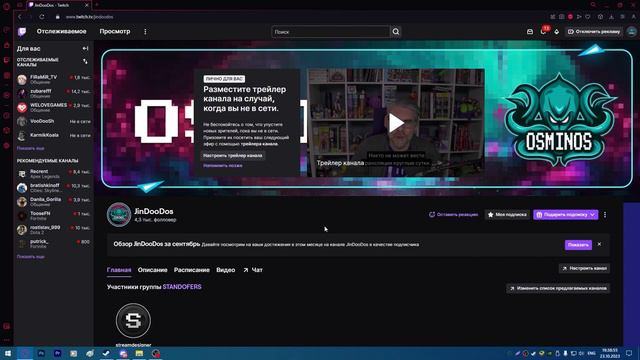Viewport: 640px width, 360px height.
Task: Click Настроить канал button
Action: [x=584, y=269]
